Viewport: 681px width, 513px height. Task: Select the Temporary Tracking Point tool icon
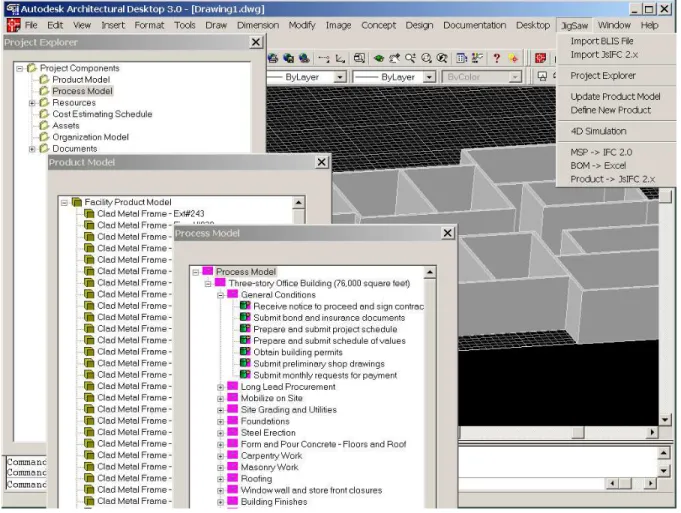(x=324, y=58)
